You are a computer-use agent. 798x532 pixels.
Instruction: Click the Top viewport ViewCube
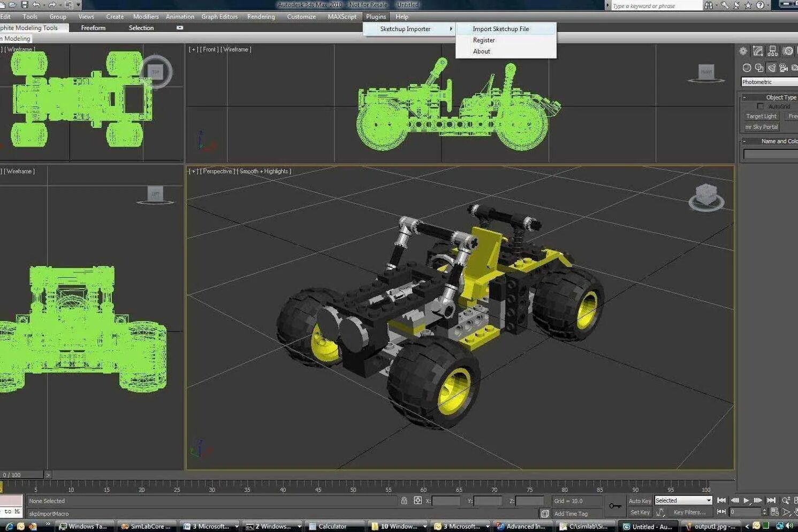coord(156,71)
